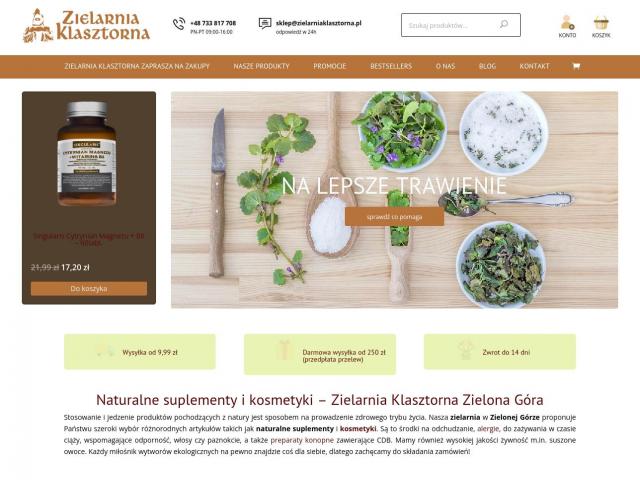640x480 pixels.
Task: Click the Do koszyka button
Action: pos(89,289)
